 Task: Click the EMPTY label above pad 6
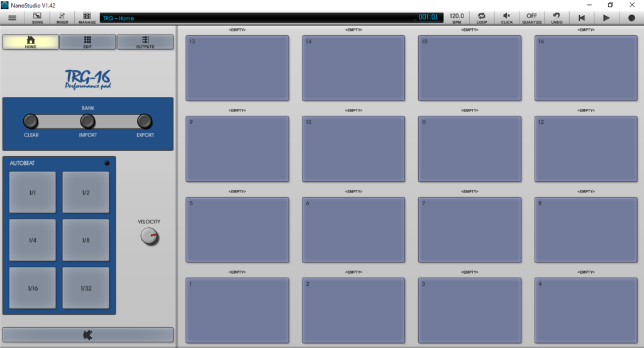pyautogui.click(x=353, y=191)
